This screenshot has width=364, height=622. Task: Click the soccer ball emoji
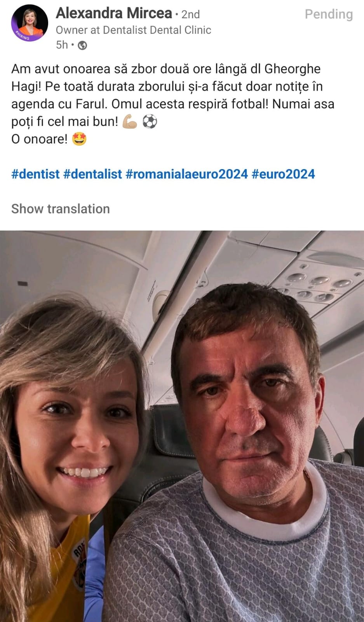(150, 122)
